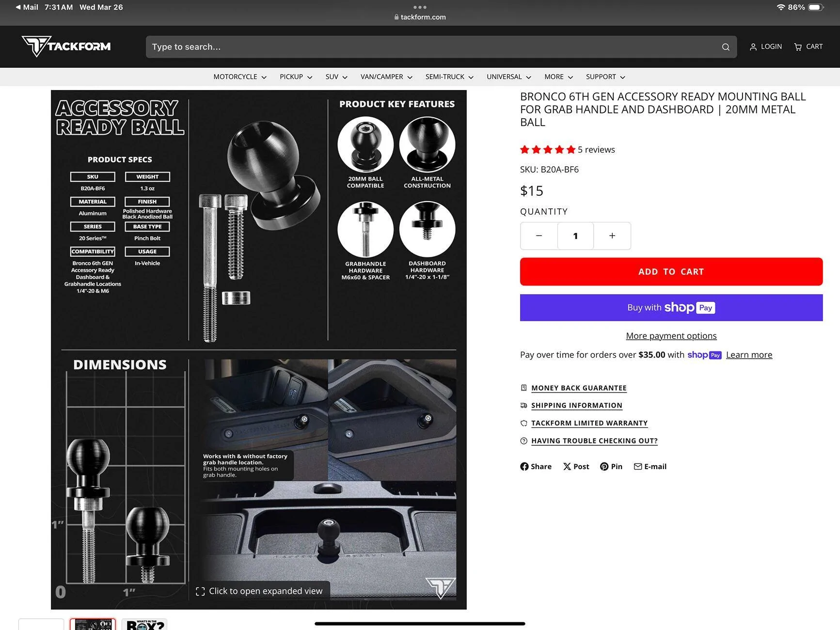Open SHIPPING INFORMATION link

(x=577, y=405)
